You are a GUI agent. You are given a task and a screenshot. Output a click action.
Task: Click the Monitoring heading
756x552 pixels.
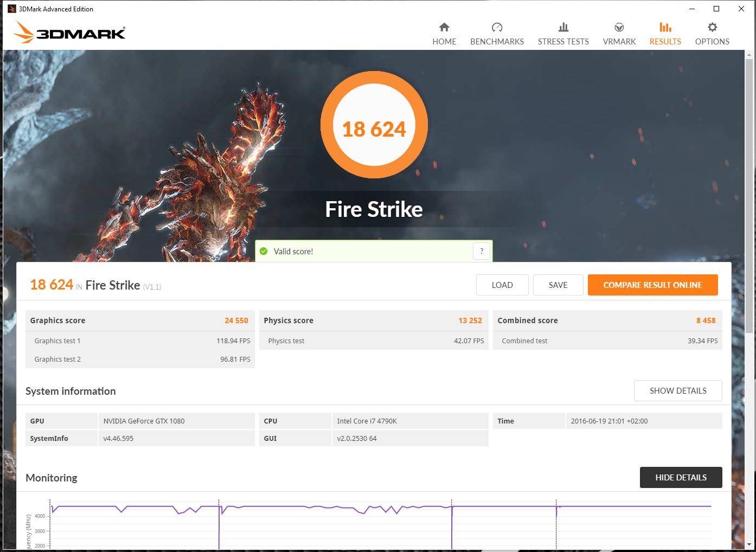tap(52, 478)
